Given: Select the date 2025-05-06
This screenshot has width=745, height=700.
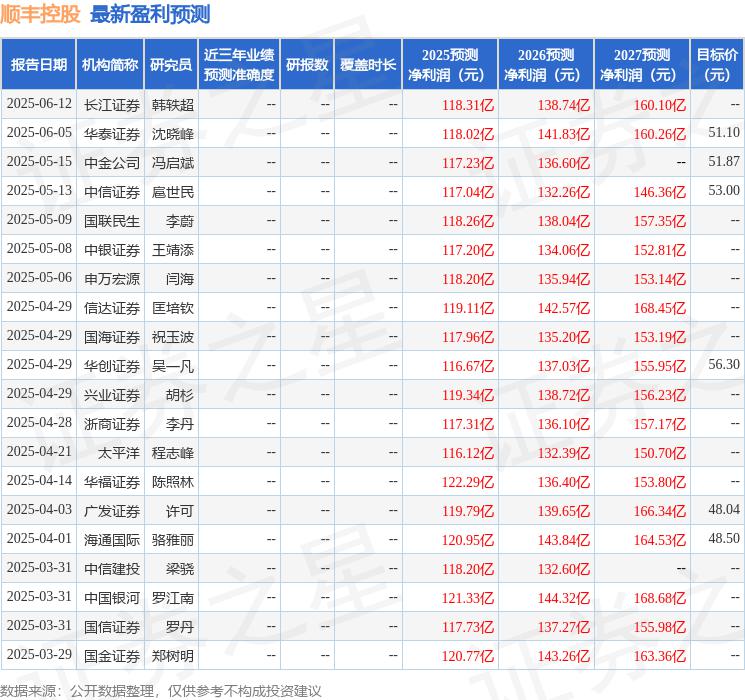Looking at the screenshot, I should (39, 278).
